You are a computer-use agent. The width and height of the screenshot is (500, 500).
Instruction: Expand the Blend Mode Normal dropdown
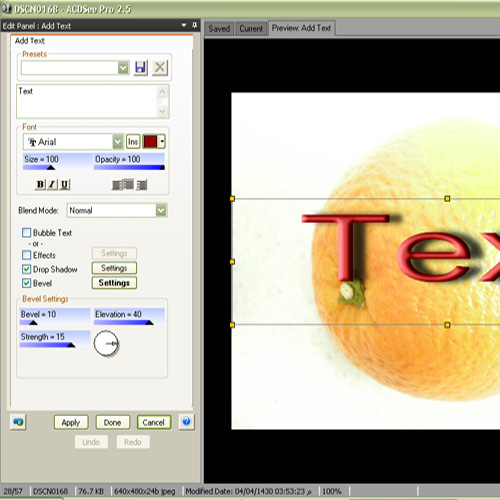pyautogui.click(x=161, y=210)
